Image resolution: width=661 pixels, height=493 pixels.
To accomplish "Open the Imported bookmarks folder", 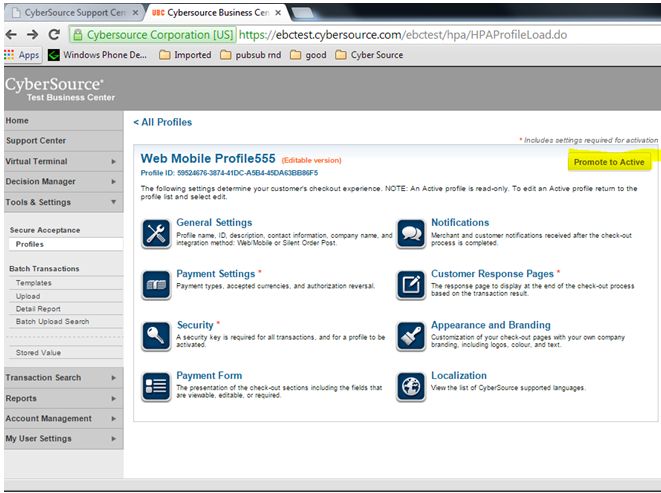I will coord(185,55).
